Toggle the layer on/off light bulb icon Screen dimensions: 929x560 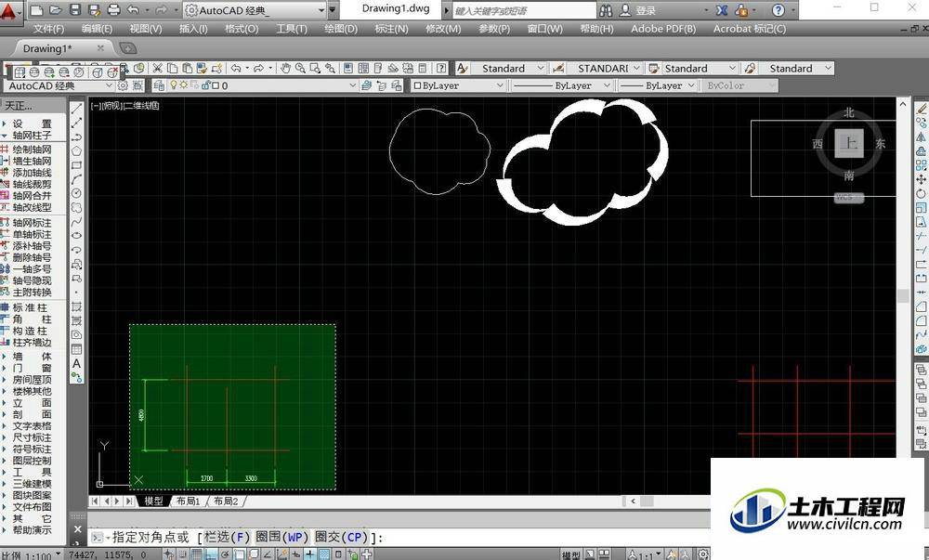pos(174,85)
